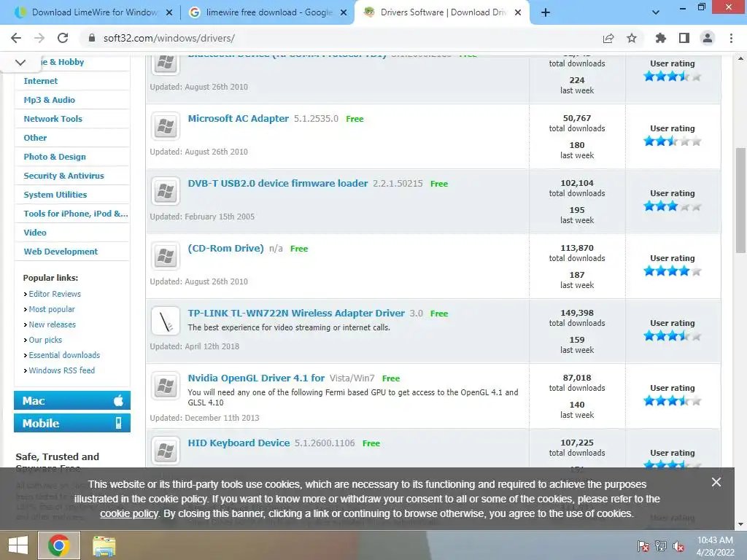747x560 pixels.
Task: Open Tools for iPhone, iPod category
Action: [76, 214]
